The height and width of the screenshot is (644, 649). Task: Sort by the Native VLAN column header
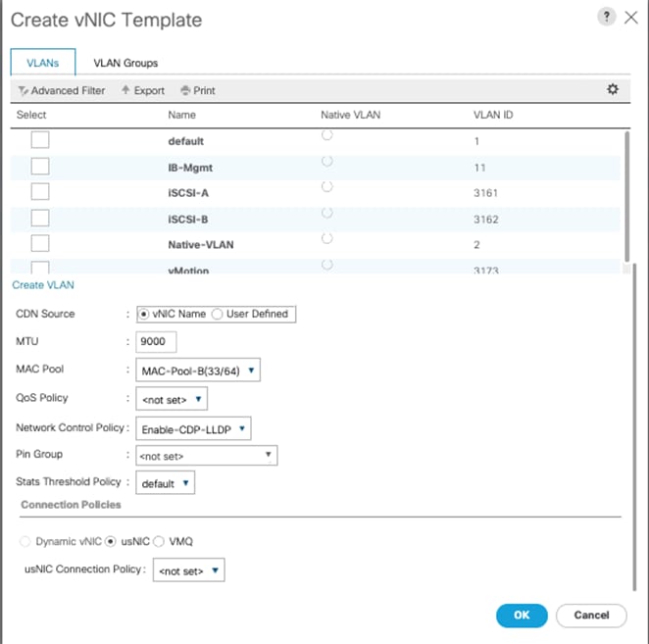[351, 115]
